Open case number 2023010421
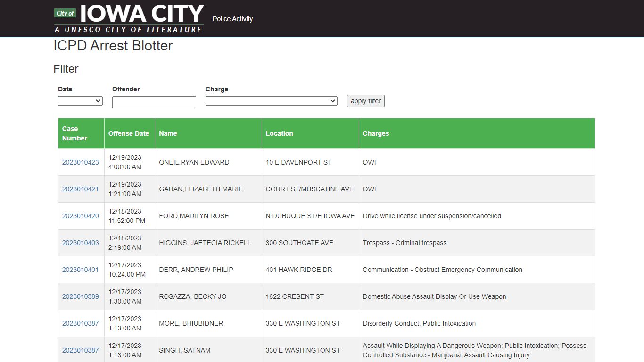 point(81,189)
